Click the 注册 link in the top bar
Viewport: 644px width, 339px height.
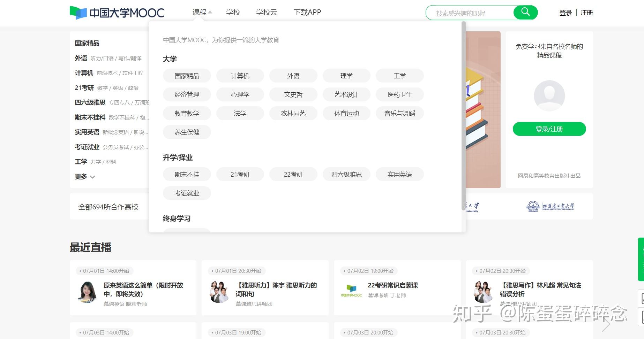coord(586,13)
